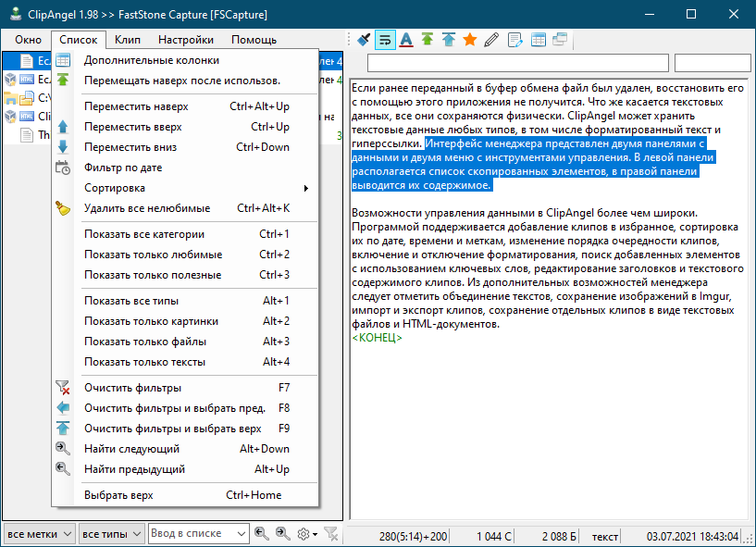Choose 'Выбрать верх' menu item

click(185, 495)
